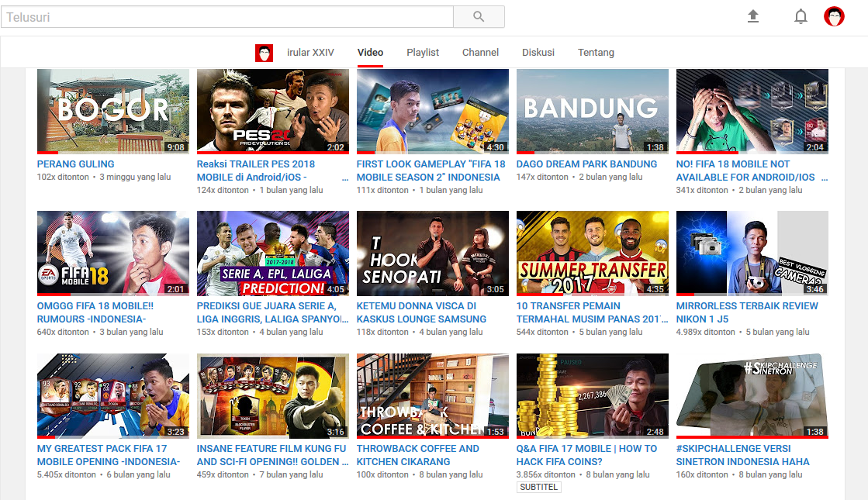868x500 pixels.
Task: Open Q&A FIFA 17 MOBILE title link
Action: coord(586,455)
